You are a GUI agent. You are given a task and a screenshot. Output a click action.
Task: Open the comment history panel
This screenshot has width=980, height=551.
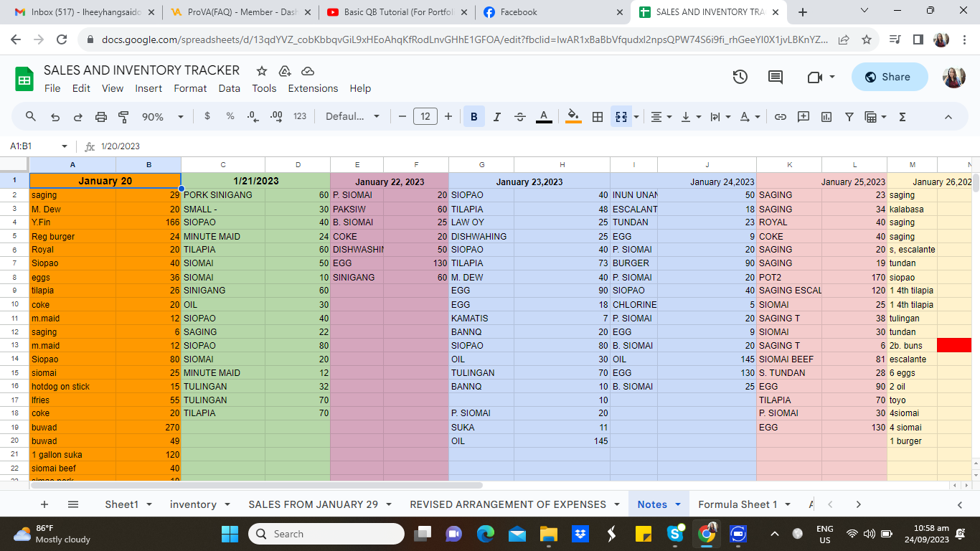coord(776,77)
